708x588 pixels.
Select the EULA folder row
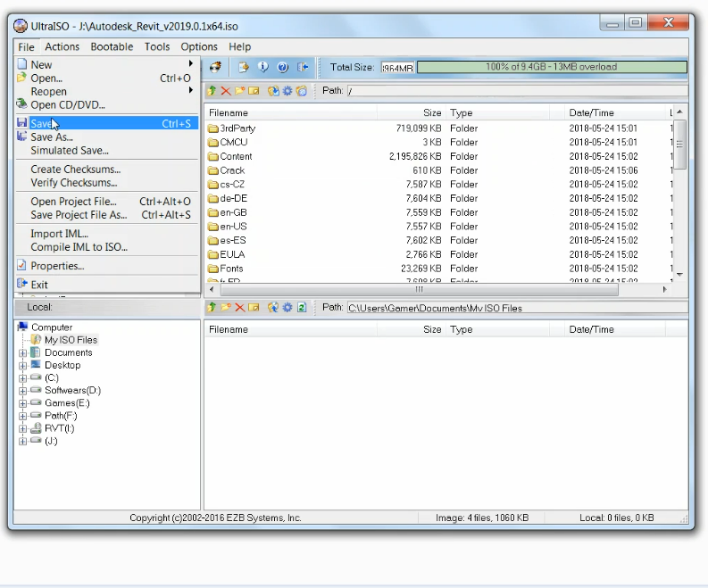point(439,254)
